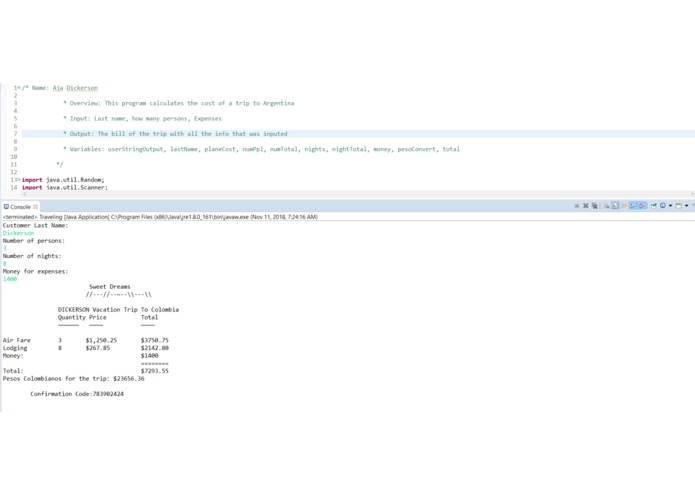Toggle Show Console When Standard Error Changes
The width and height of the screenshot is (695, 494).
[x=642, y=206]
